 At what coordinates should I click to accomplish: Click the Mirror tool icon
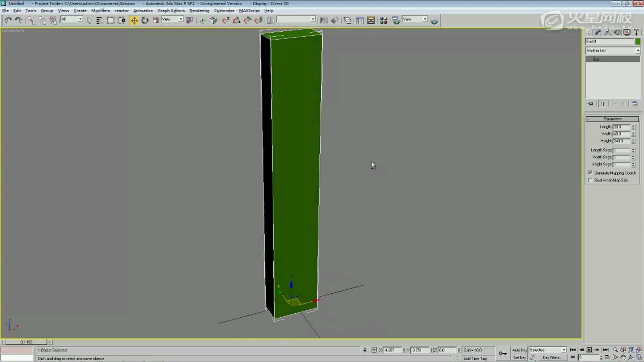(324, 20)
